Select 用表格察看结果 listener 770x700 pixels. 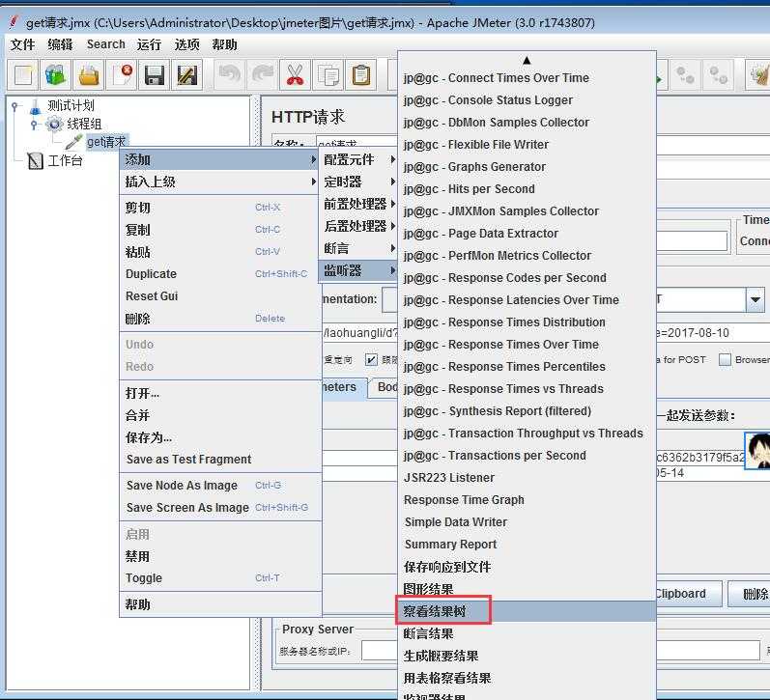pyautogui.click(x=527, y=678)
